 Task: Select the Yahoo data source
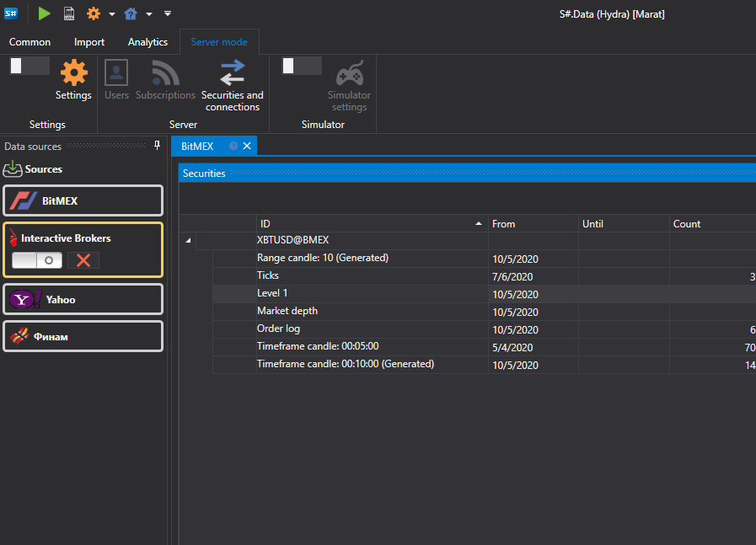[x=83, y=299]
